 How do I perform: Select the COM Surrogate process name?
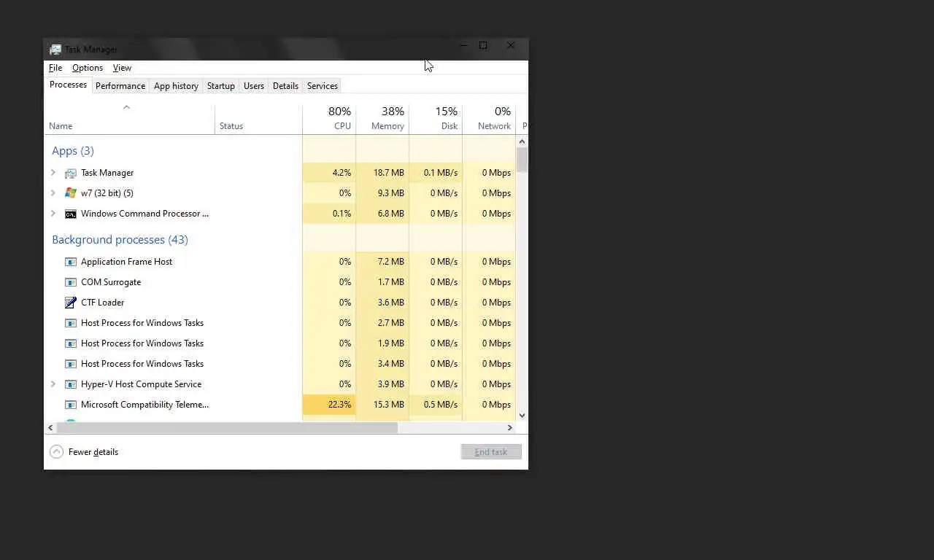pyautogui.click(x=111, y=282)
